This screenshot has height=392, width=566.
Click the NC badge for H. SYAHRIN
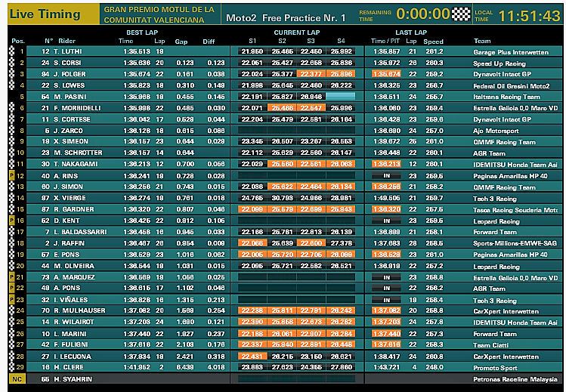(x=17, y=379)
